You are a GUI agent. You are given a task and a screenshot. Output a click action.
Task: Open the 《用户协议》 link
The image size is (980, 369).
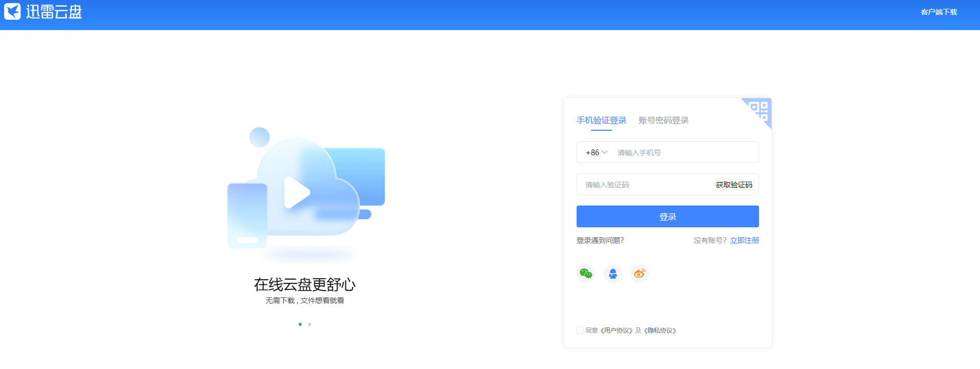pos(617,331)
